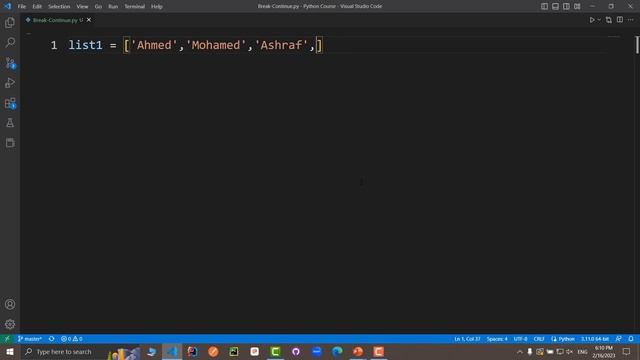Viewport: 640px width, 360px height.
Task: Open the Run menu
Action: [x=113, y=6]
